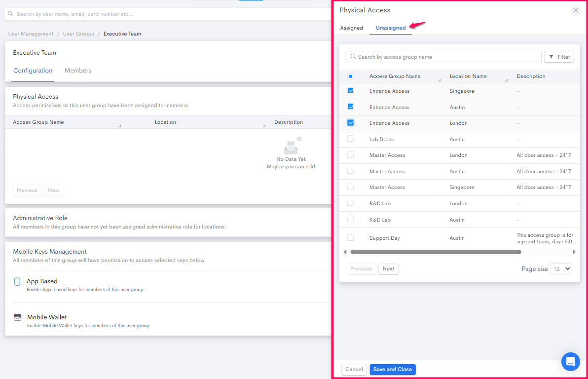Screen dimensions: 588x379
Task: Check the Master Access London checkbox
Action: click(x=350, y=154)
